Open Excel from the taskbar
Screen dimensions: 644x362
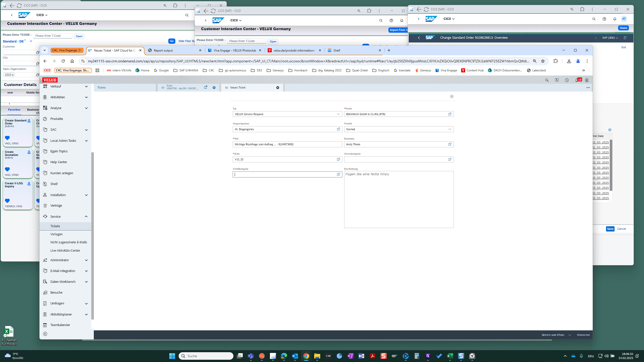[x=450, y=356]
